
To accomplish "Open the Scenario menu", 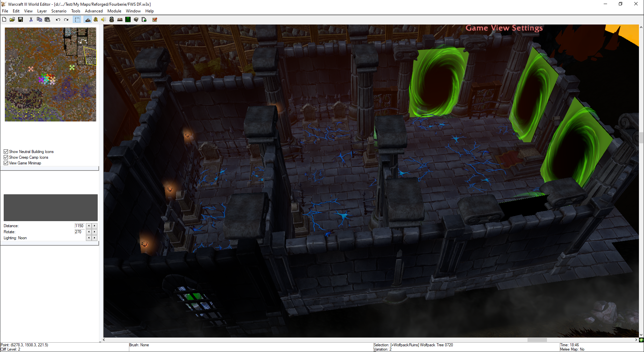I will 59,11.
